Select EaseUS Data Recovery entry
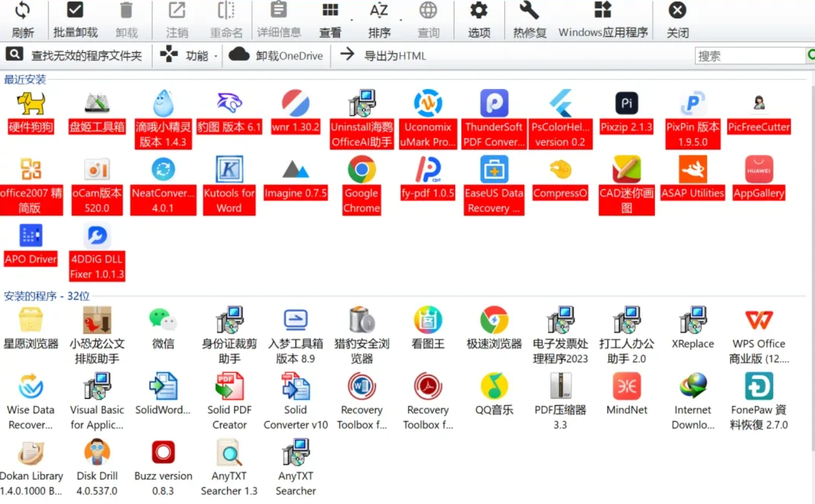 494,171
